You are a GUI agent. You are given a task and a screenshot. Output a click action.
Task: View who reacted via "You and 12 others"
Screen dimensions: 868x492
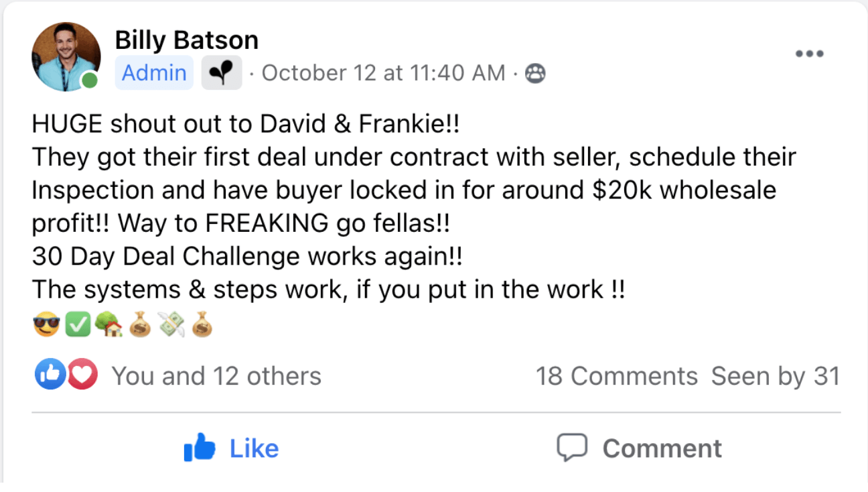coord(216,376)
